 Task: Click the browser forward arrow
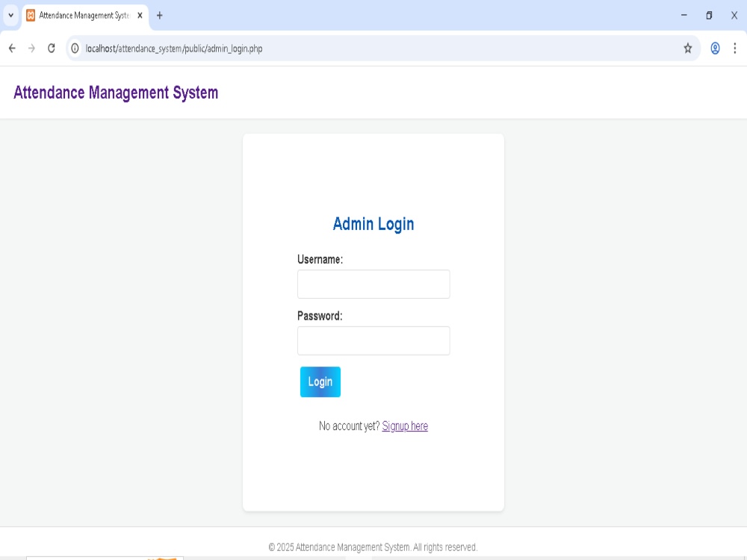click(31, 48)
